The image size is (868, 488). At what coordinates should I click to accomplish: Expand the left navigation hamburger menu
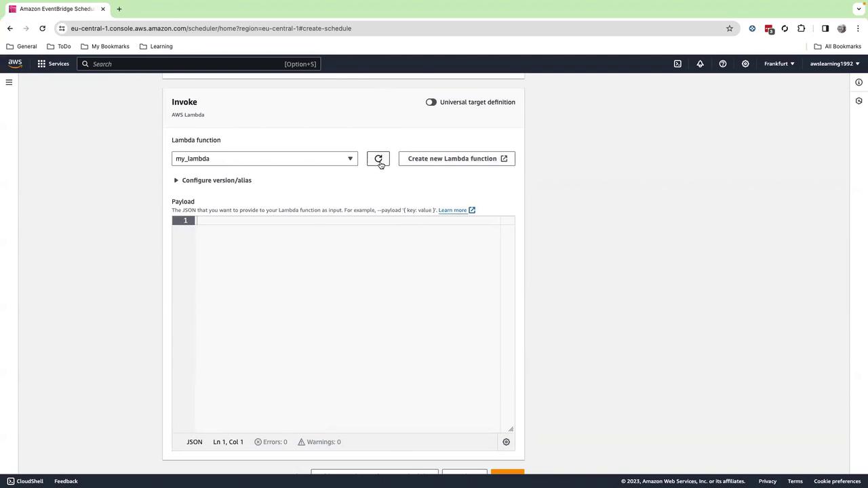coord(9,82)
